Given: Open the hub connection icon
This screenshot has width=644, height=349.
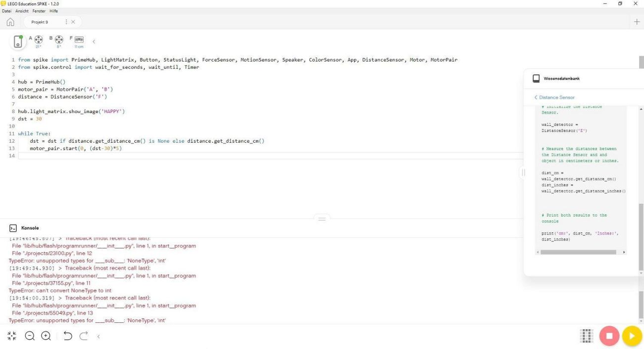Looking at the screenshot, I should pos(18,42).
